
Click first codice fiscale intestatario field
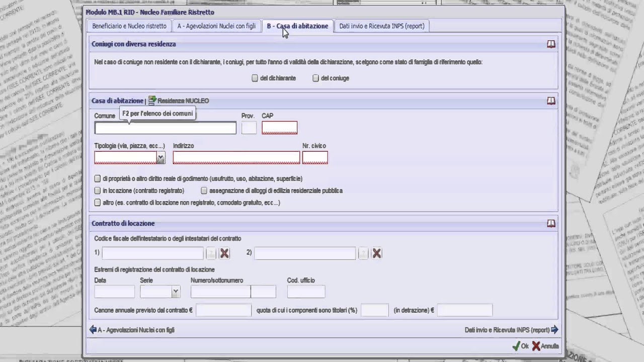point(153,253)
